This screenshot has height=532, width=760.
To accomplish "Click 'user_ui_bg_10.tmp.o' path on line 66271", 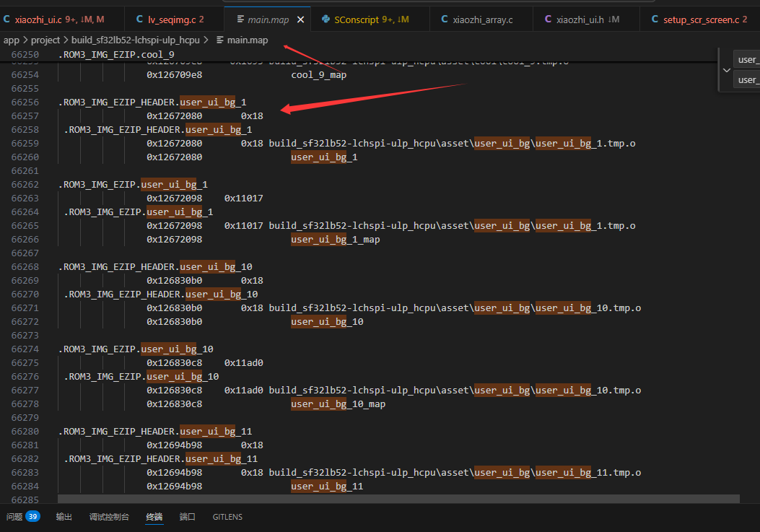I will click(x=588, y=308).
